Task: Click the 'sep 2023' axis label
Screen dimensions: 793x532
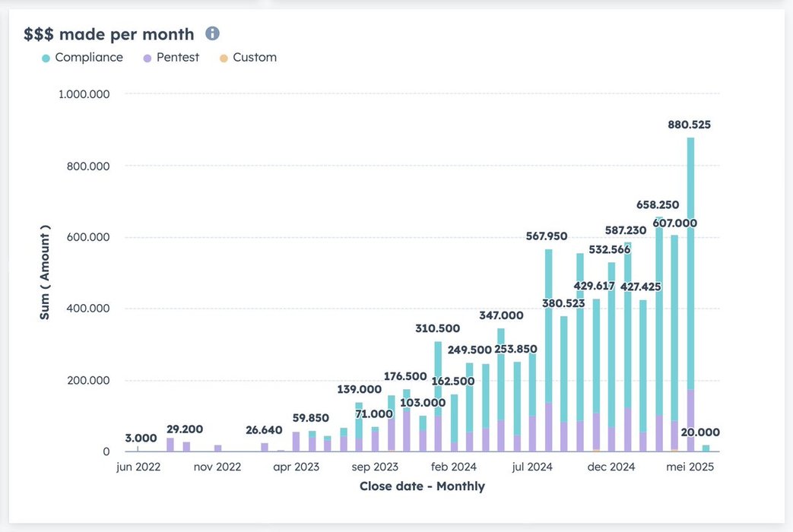Action: click(375, 467)
